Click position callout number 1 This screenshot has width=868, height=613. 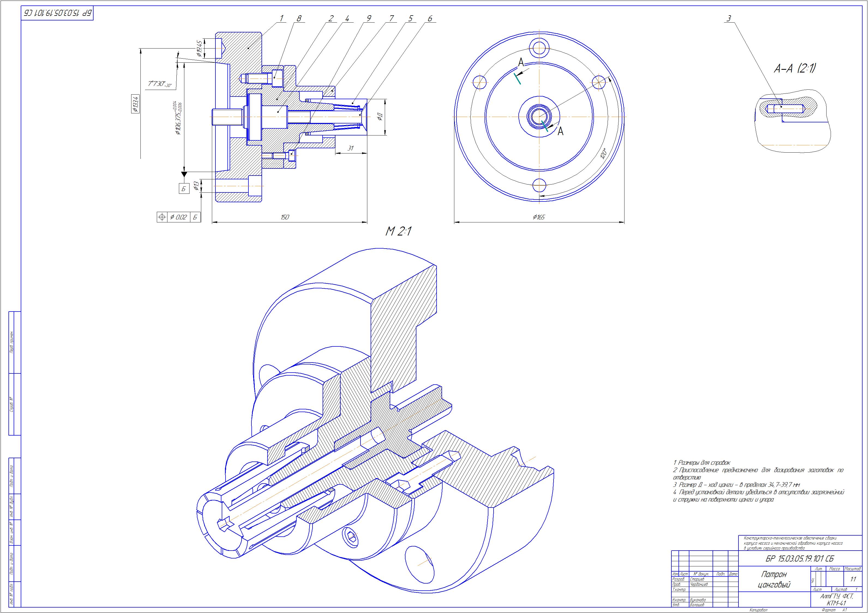pyautogui.click(x=281, y=18)
